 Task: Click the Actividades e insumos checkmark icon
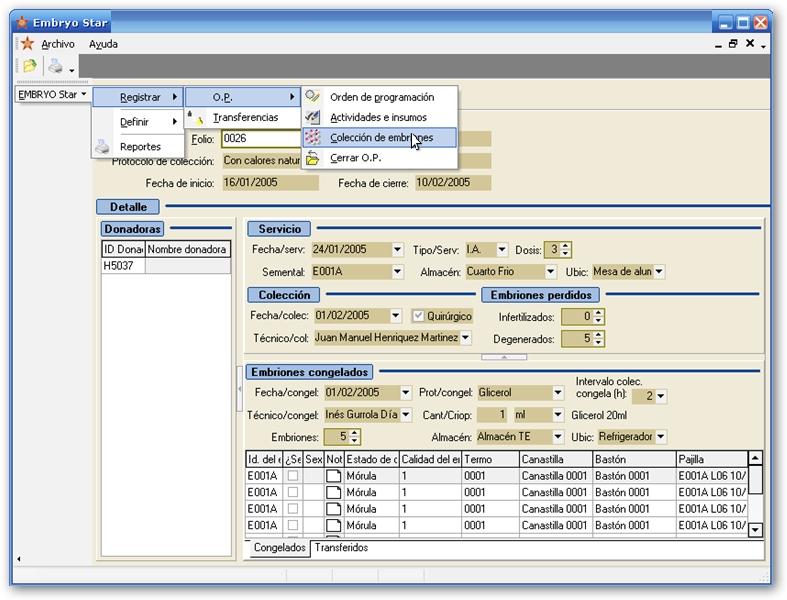312,117
